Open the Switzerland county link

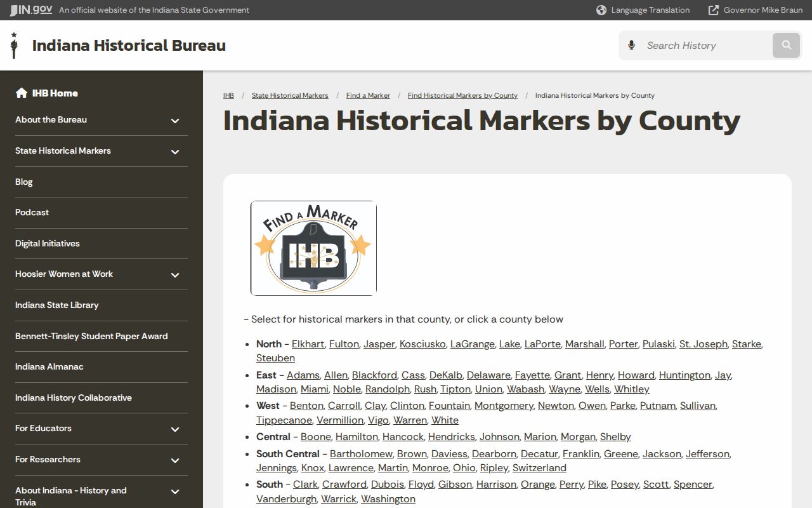click(539, 468)
